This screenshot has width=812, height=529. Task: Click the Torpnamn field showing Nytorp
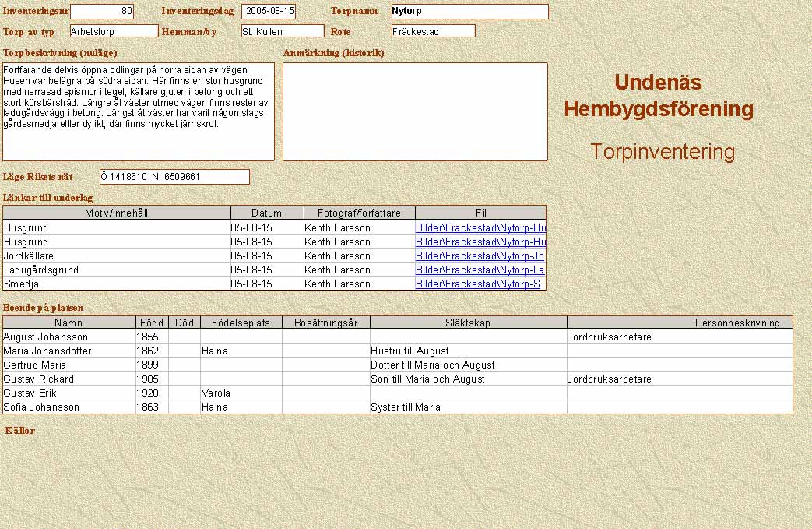tap(469, 12)
